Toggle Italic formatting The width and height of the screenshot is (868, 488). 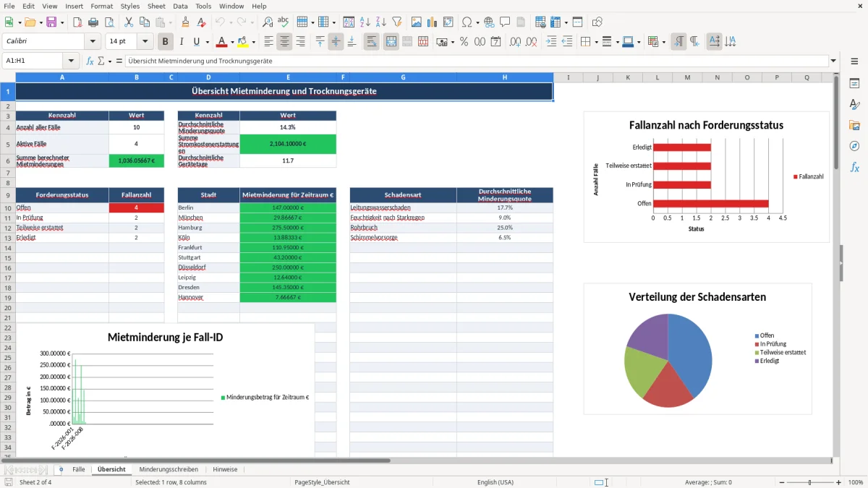point(182,42)
